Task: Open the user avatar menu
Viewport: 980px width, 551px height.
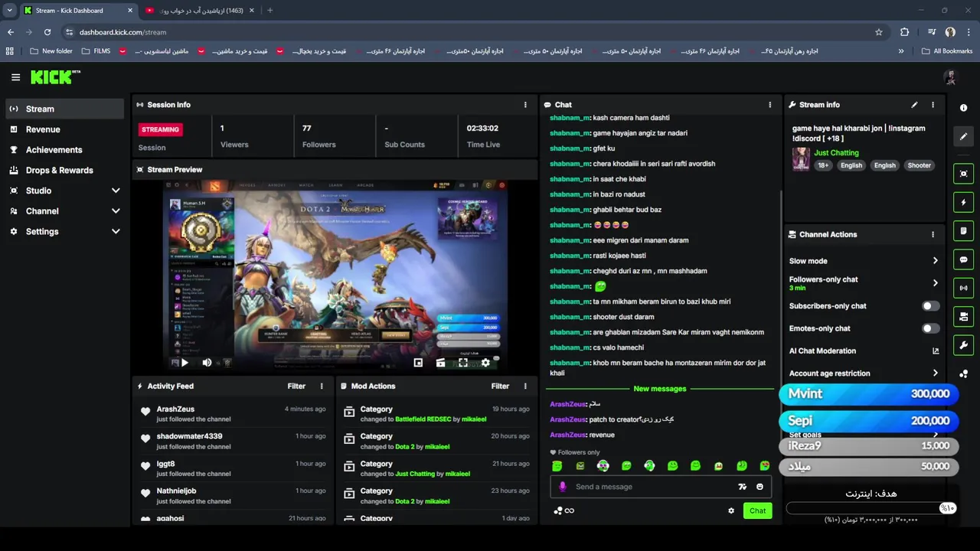Action: (950, 77)
